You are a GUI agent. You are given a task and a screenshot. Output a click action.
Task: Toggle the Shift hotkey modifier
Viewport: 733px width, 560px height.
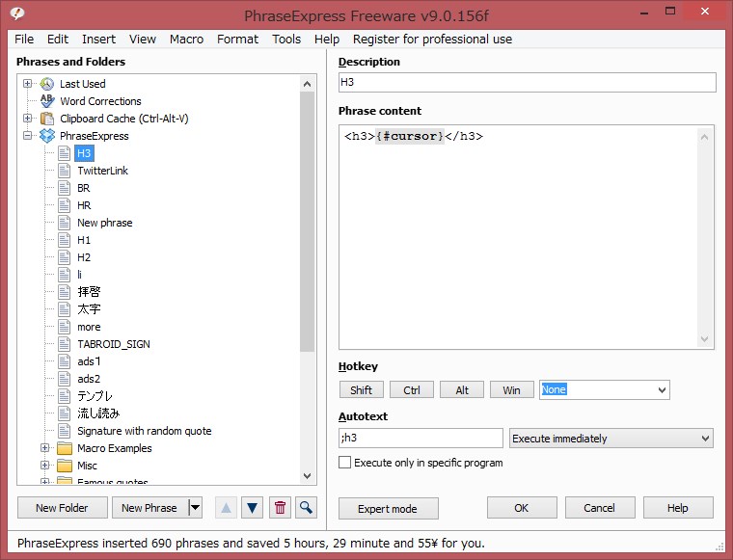pos(362,390)
